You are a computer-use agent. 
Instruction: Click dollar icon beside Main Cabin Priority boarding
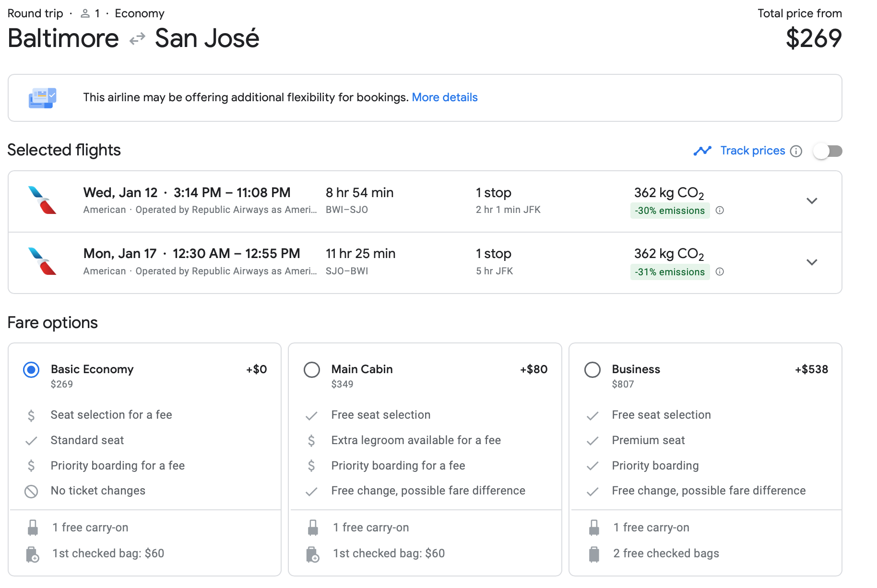coord(311,466)
